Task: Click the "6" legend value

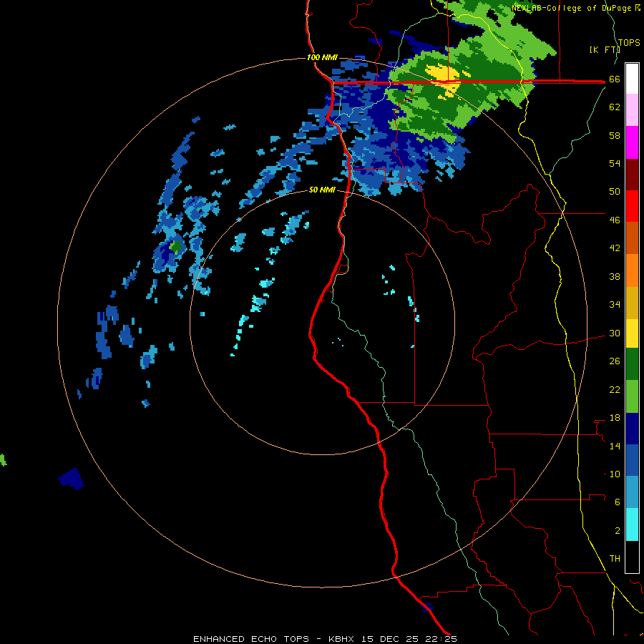Action: click(617, 502)
